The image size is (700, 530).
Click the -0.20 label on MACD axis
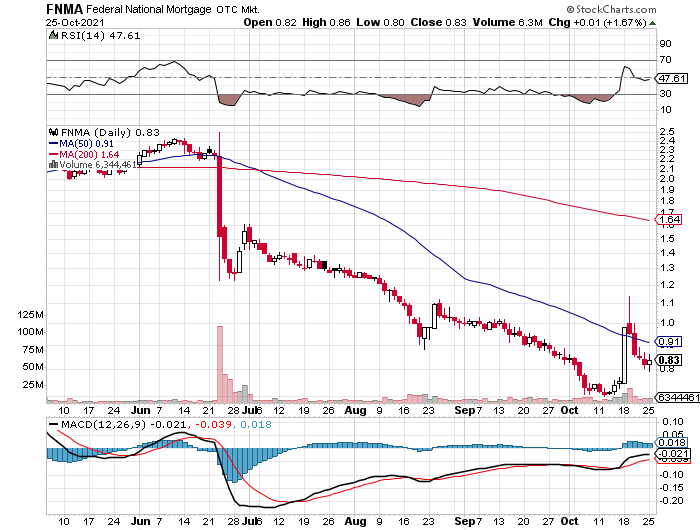point(672,501)
